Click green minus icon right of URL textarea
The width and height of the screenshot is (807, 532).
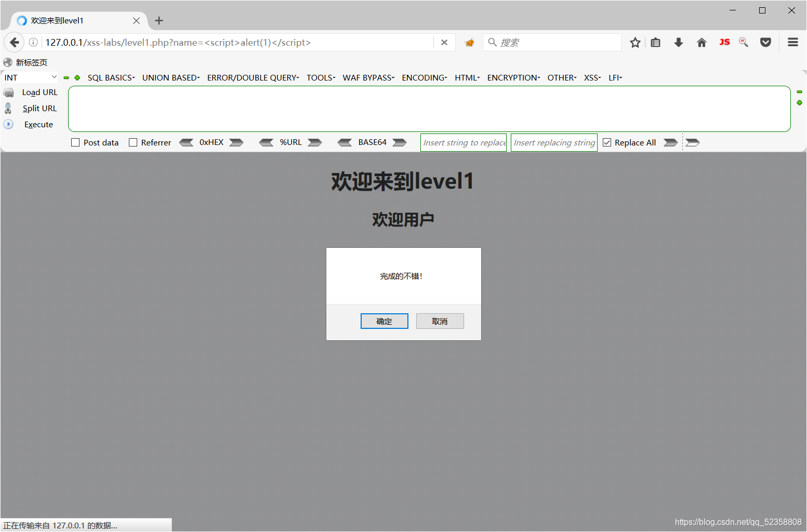click(799, 92)
